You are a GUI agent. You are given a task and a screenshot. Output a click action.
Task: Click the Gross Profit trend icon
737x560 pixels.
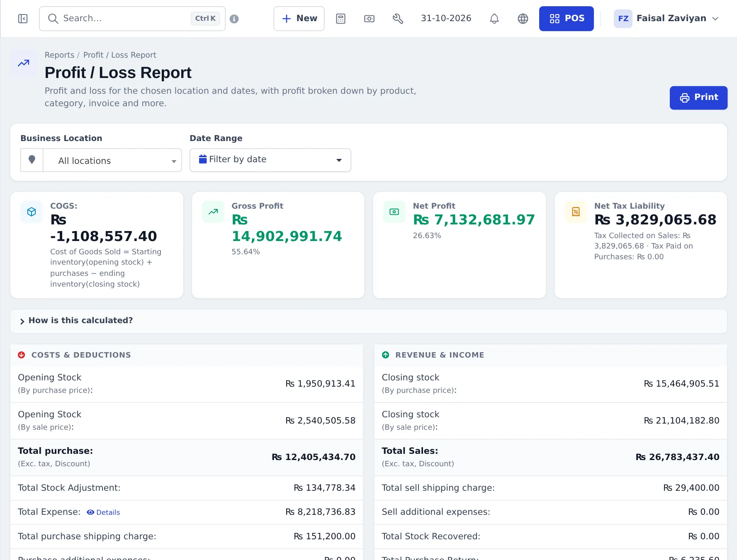coord(213,212)
